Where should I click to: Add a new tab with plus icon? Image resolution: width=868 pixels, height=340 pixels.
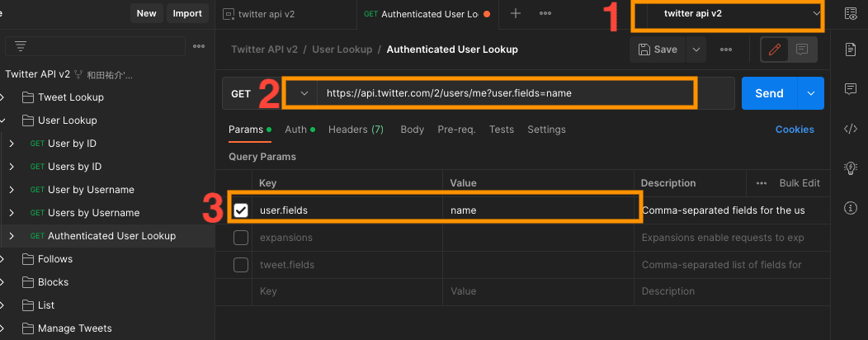coord(516,14)
